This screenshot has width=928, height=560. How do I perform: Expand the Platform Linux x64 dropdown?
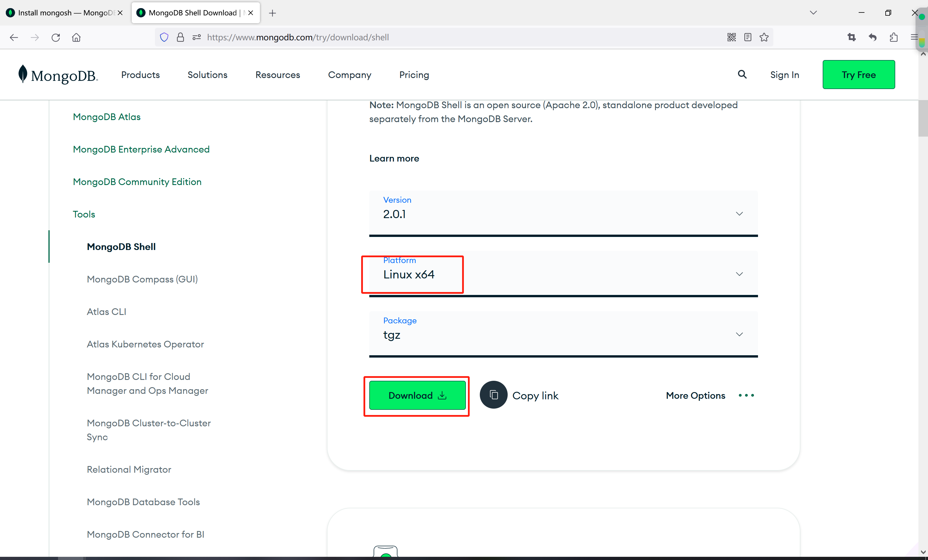(563, 274)
